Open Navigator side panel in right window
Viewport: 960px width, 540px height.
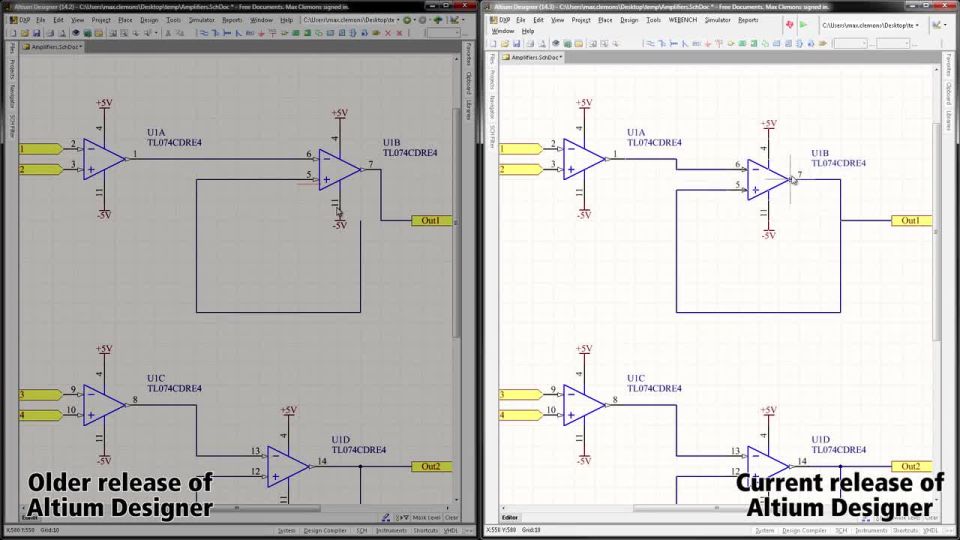click(492, 107)
